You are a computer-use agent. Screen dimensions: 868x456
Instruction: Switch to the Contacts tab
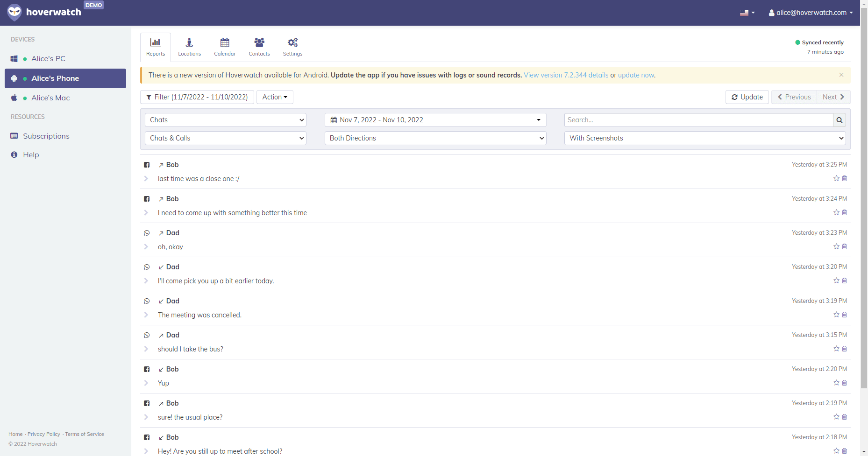tap(259, 47)
